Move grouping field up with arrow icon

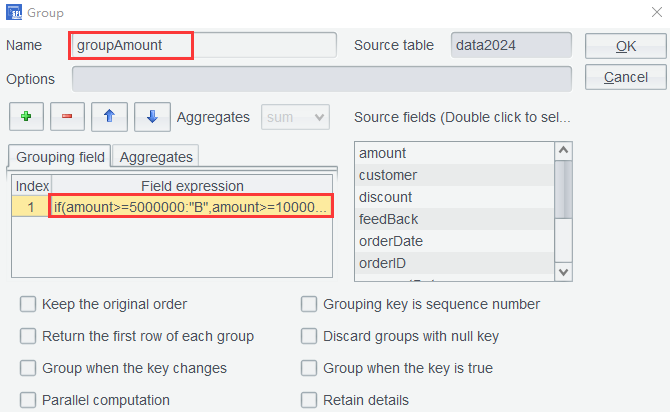point(109,117)
